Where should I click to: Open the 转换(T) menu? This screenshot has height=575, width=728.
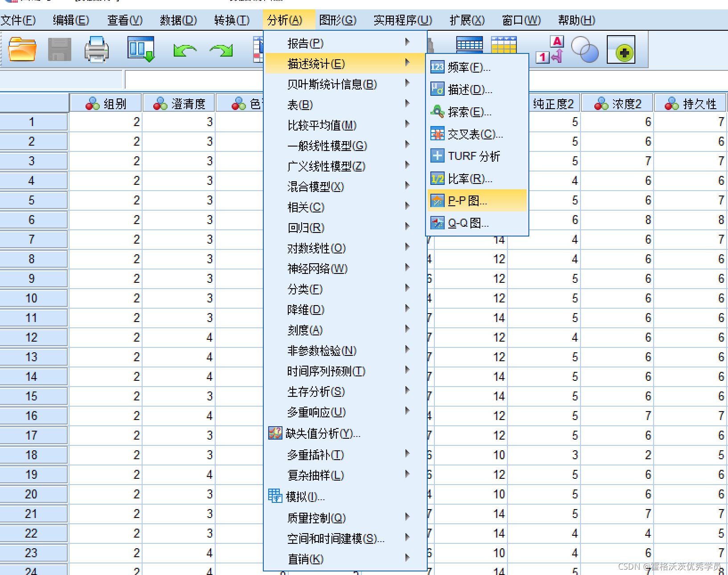[232, 20]
